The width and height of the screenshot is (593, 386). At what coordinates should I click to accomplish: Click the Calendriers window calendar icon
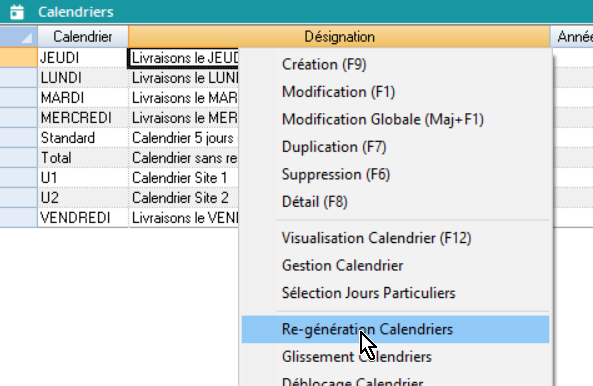[17, 12]
